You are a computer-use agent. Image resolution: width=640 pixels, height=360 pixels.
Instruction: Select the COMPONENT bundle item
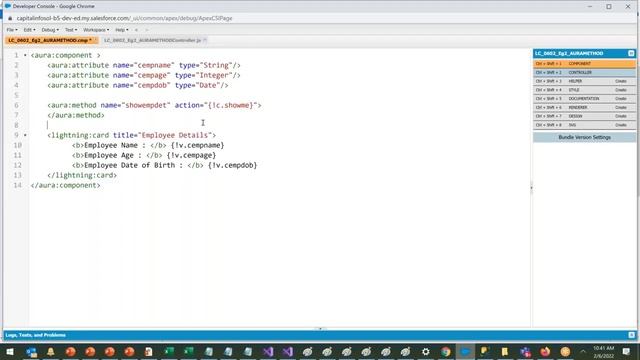coord(584,64)
